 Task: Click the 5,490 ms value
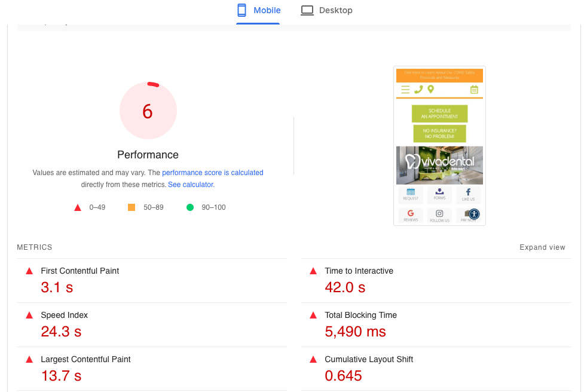tap(355, 332)
